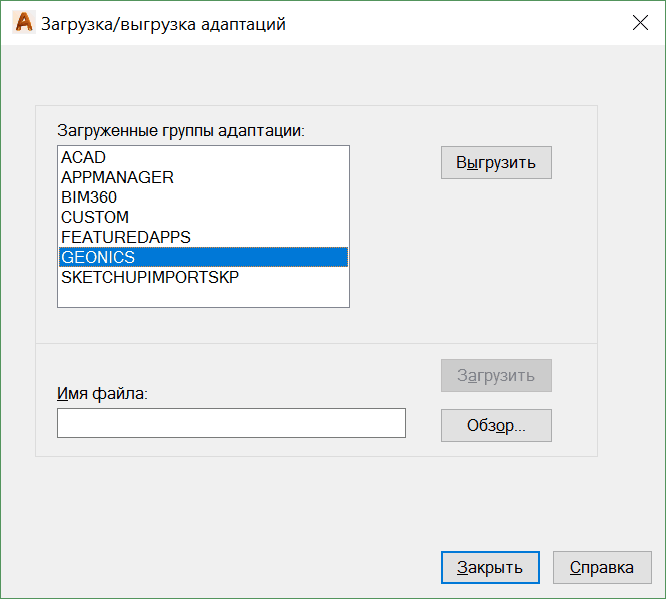This screenshot has height=599, width=666.
Task: Select ACAD in the loaded groups list
Action: (83, 158)
